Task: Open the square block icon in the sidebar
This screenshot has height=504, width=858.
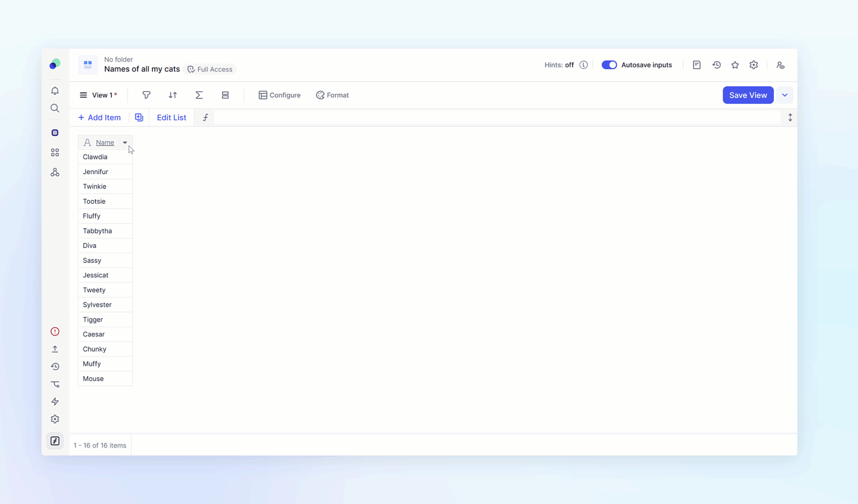Action: [55, 133]
